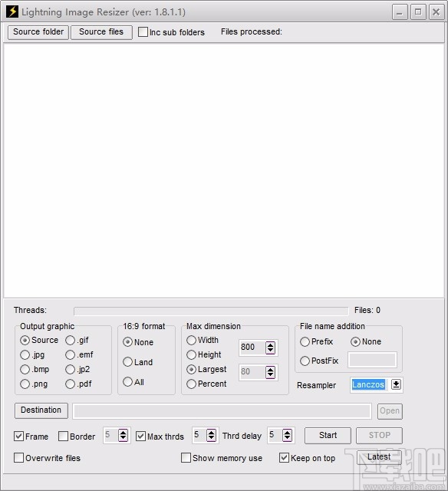Click the Latest button
The height and width of the screenshot is (491, 448).
click(379, 457)
